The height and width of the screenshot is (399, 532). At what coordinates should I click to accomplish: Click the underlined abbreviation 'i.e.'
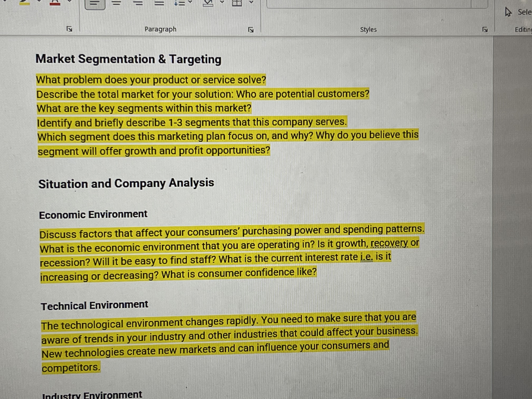point(367,257)
